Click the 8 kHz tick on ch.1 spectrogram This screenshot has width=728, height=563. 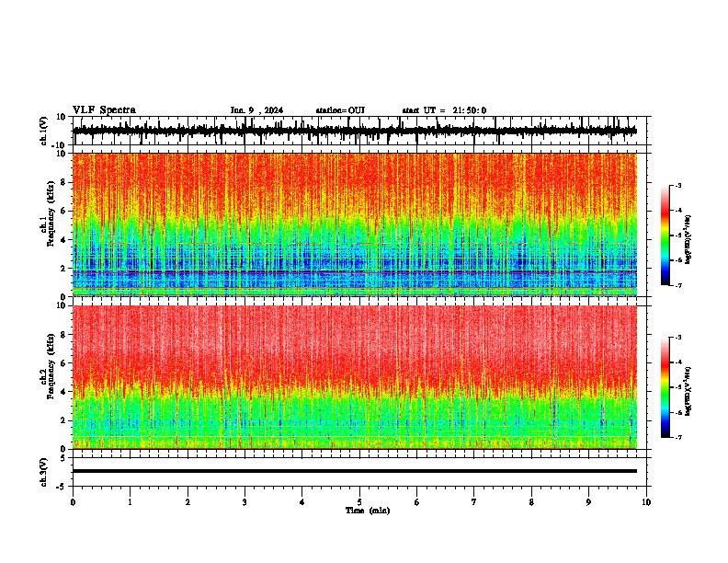tap(63, 182)
